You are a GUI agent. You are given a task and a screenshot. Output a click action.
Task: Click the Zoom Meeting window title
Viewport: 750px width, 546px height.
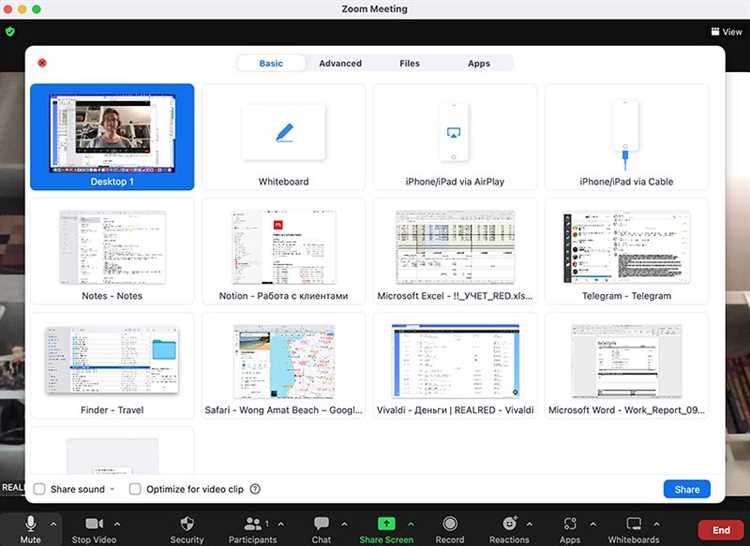[375, 9]
